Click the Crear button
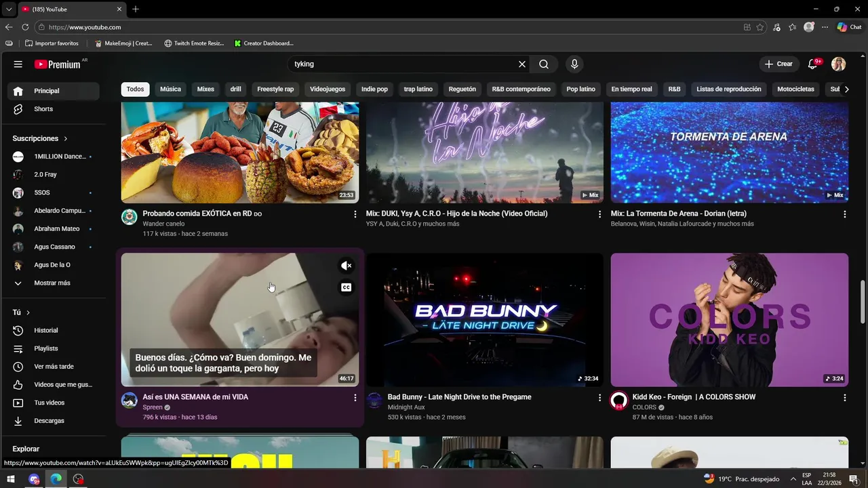 [x=778, y=64]
